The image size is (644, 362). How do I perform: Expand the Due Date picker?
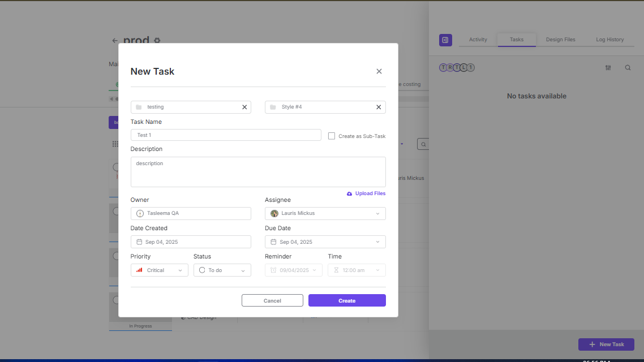[x=325, y=242]
